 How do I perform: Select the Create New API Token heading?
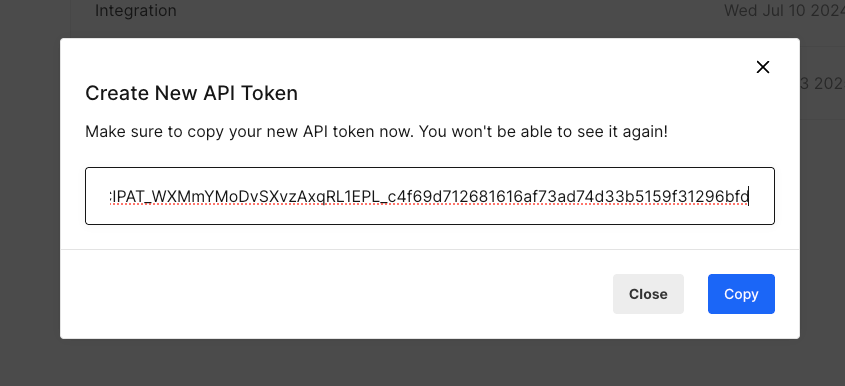tap(191, 94)
